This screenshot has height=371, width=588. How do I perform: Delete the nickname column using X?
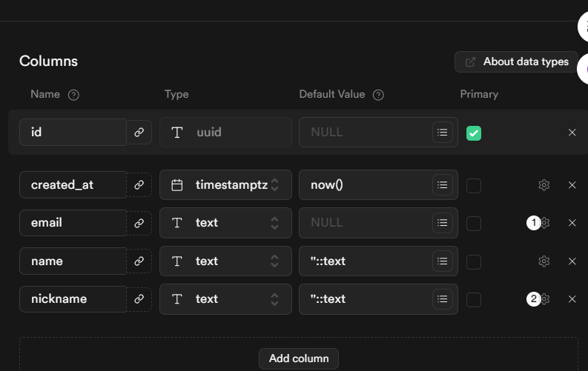coord(572,299)
